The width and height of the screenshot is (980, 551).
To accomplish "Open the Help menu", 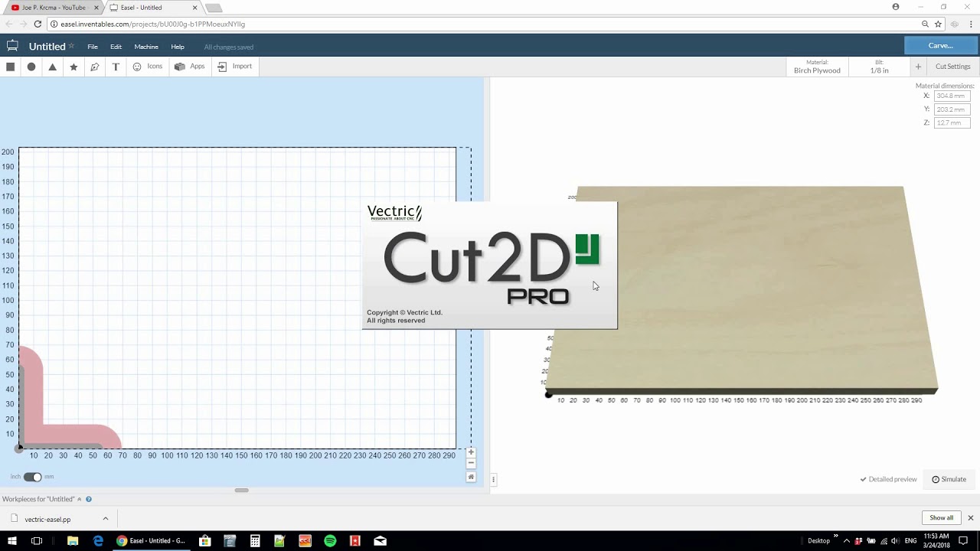I will tap(178, 47).
